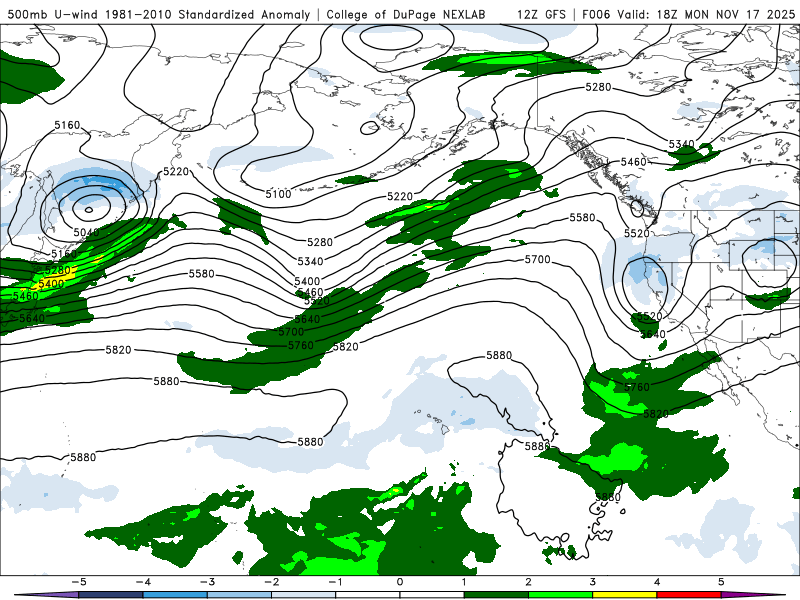
Task: Click the '12Z GFS' model run label
Action: pos(541,14)
